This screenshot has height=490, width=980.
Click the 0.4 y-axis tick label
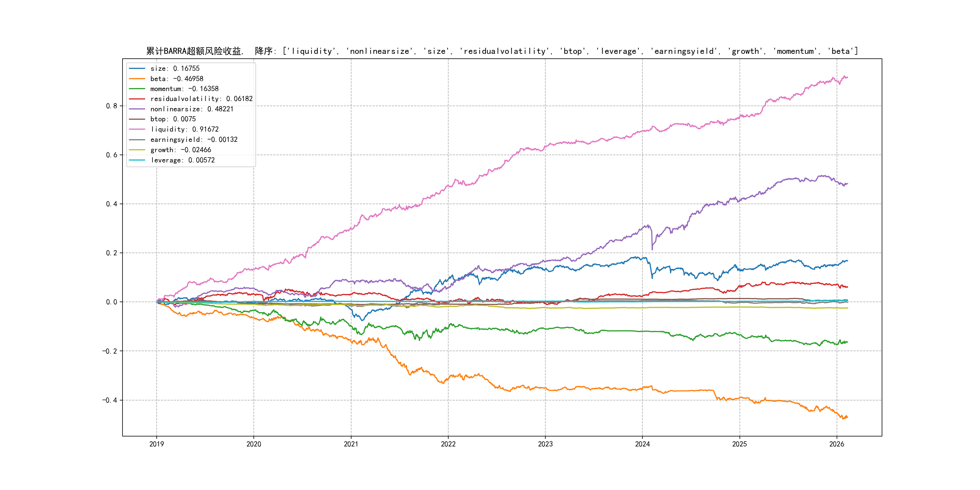[x=112, y=204]
